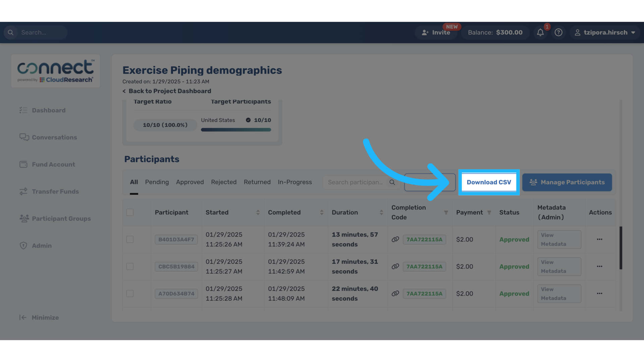Viewport: 644px width, 362px height.
Task: Check the box for participant CBC5B19884
Action: 130,266
